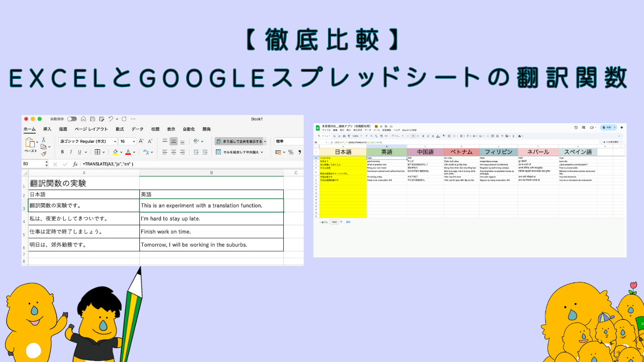Switch to the 挿入 ribbon tab

[x=47, y=129]
